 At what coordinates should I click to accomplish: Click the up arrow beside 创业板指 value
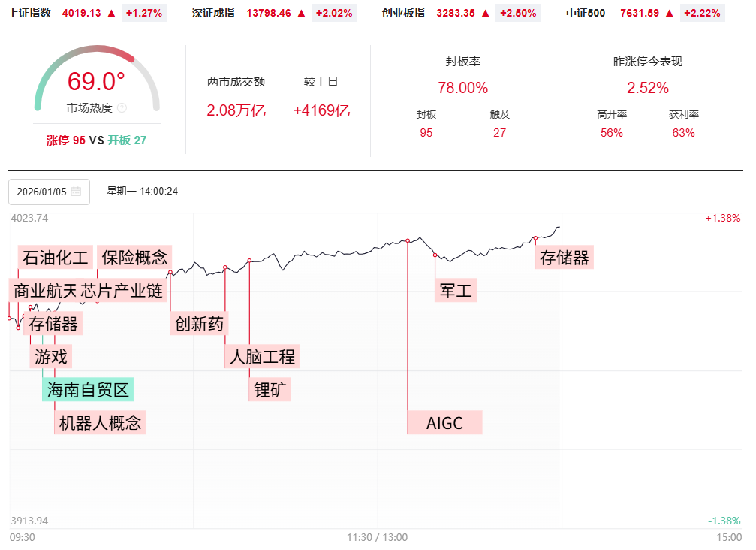[x=485, y=13]
